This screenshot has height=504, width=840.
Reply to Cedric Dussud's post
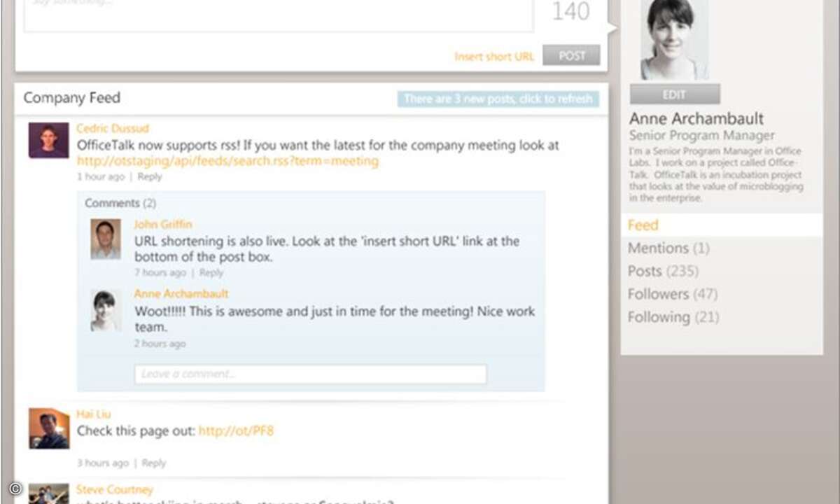click(x=150, y=176)
